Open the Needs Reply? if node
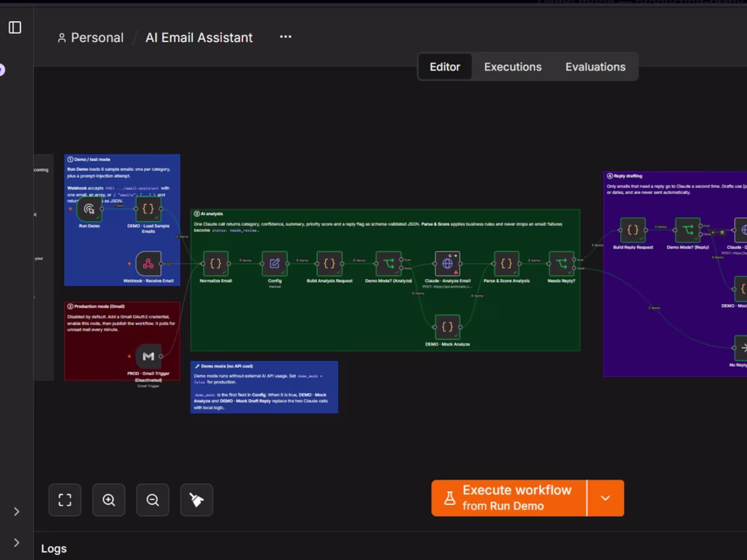This screenshot has height=560, width=747. [x=561, y=264]
